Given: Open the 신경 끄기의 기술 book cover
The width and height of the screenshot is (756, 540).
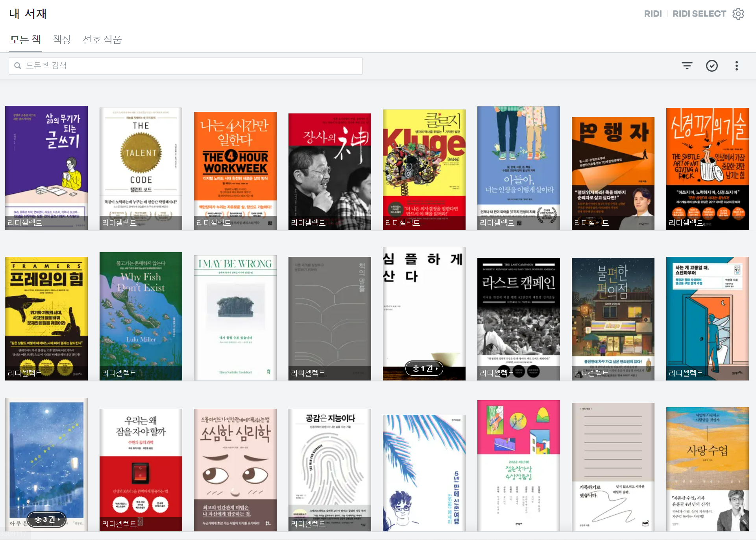Looking at the screenshot, I should click(708, 169).
